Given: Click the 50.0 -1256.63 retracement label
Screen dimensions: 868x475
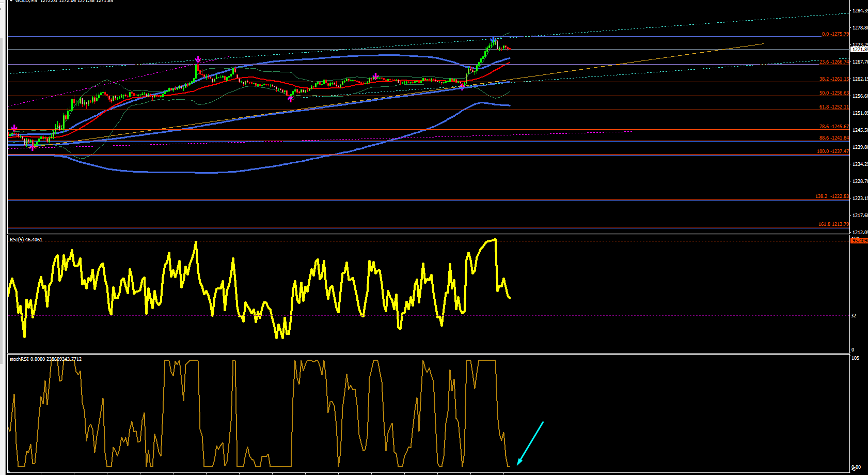Looking at the screenshot, I should pyautogui.click(x=834, y=93).
